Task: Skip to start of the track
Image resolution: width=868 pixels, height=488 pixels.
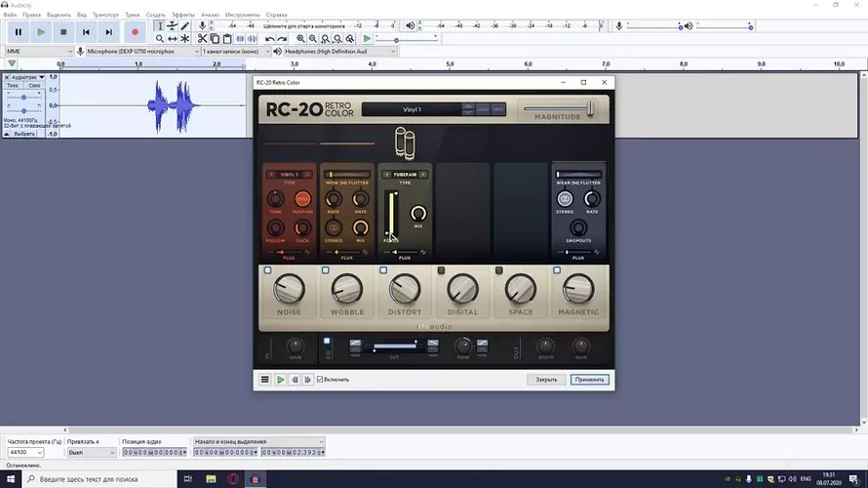Action: (87, 32)
